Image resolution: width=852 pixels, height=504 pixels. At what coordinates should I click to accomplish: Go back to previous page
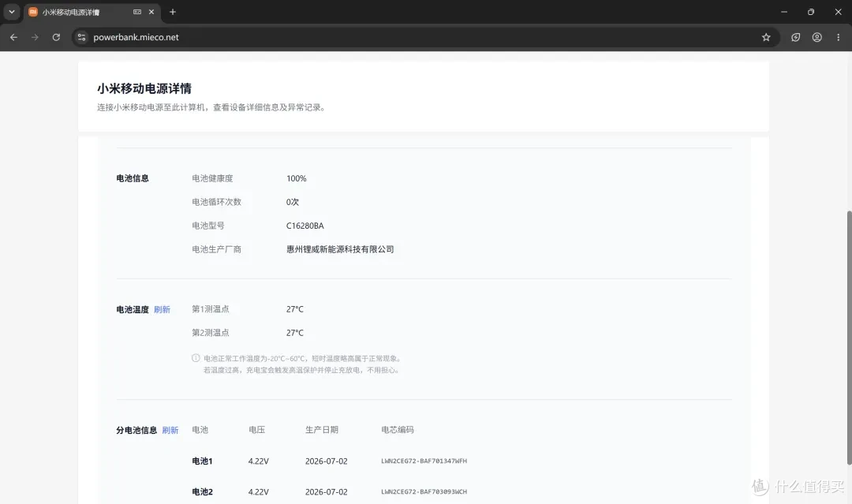point(13,38)
